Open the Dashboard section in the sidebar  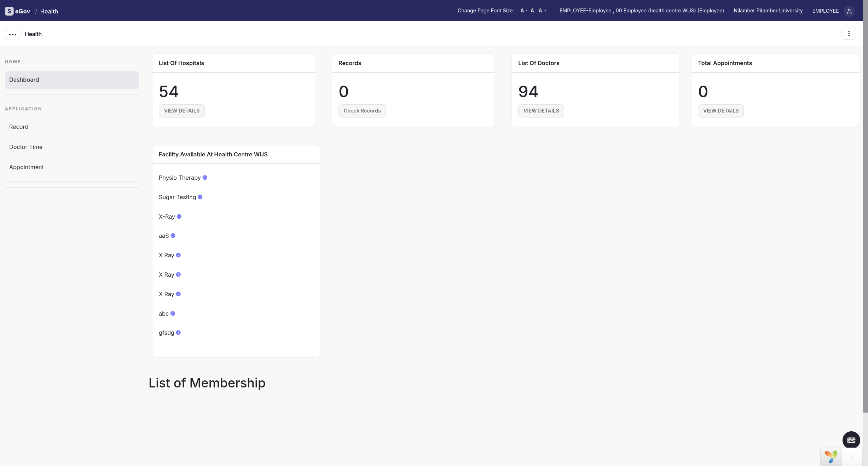[24, 80]
